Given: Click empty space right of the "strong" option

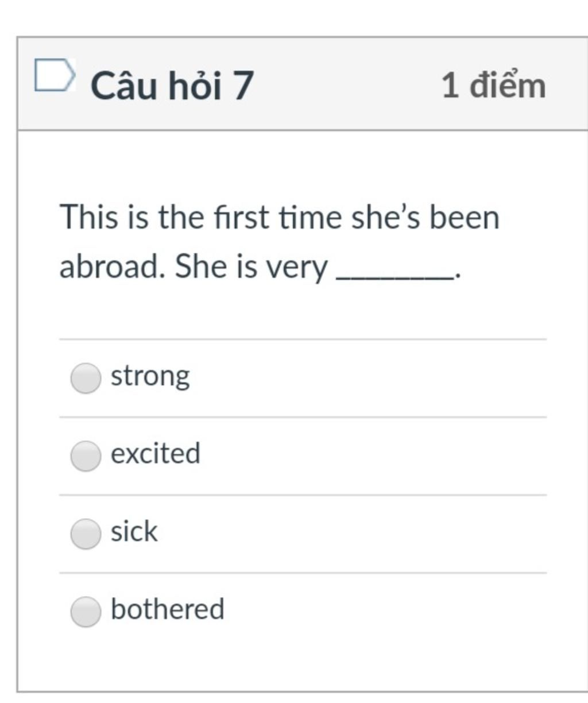Looking at the screenshot, I should coord(367,378).
